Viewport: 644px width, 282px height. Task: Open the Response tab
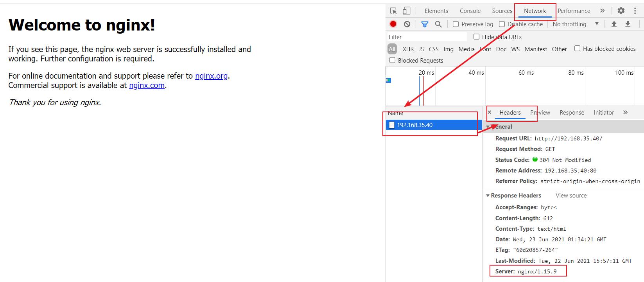tap(572, 113)
